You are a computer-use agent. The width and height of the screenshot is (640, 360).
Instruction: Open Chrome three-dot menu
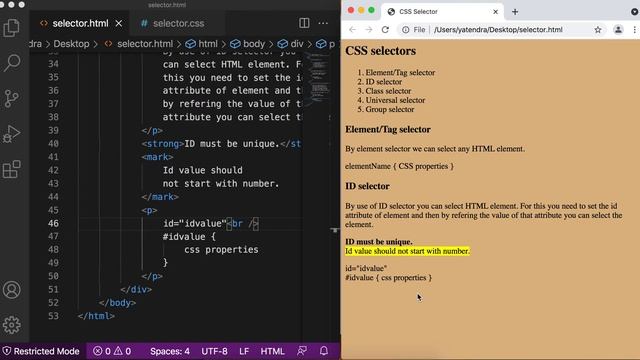pos(634,30)
